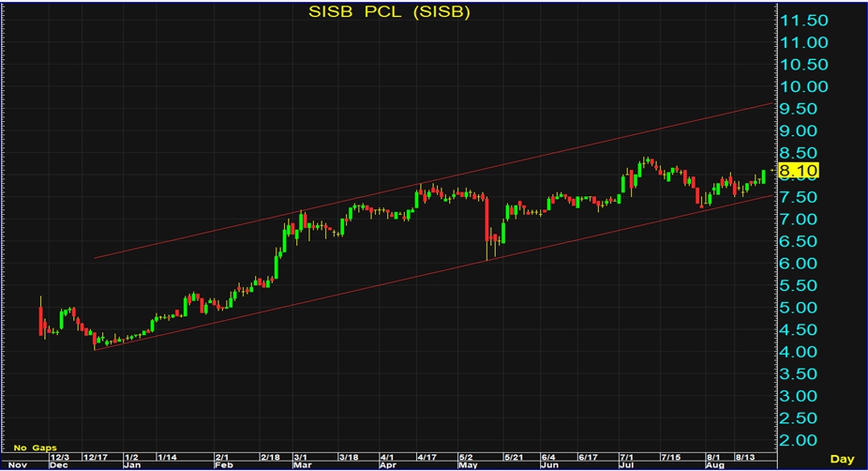
Task: Click the yellow 8.10 current price label
Action: pos(798,170)
